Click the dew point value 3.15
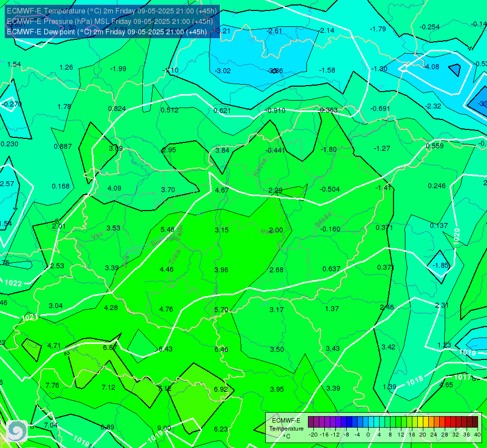 [x=222, y=230]
